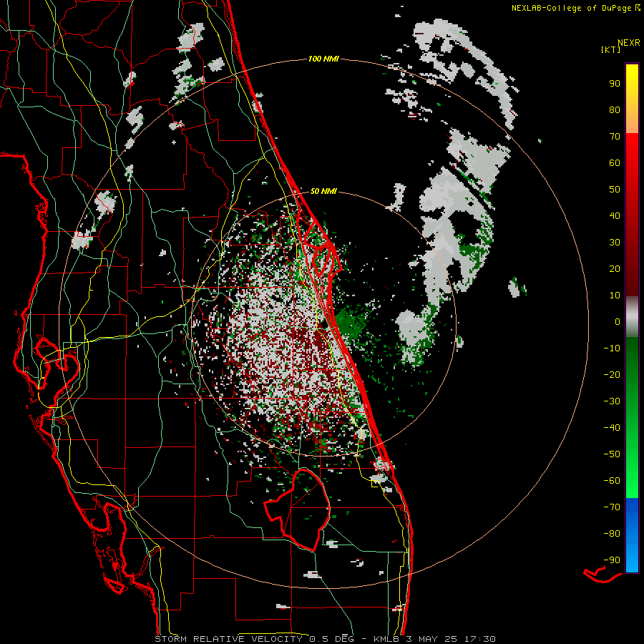Screen dimensions: 644x644
Task: Click the -20 knot label on the scale
Action: (x=612, y=374)
